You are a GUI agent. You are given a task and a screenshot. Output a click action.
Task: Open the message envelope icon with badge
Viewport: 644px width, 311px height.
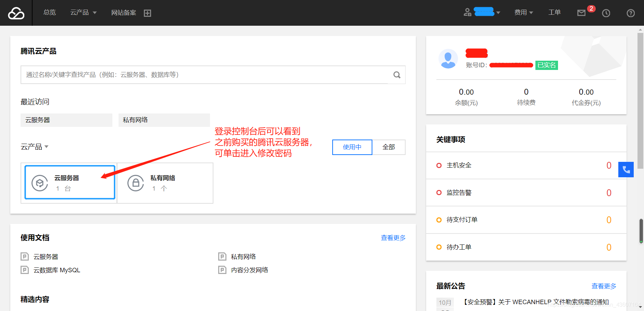(x=582, y=13)
